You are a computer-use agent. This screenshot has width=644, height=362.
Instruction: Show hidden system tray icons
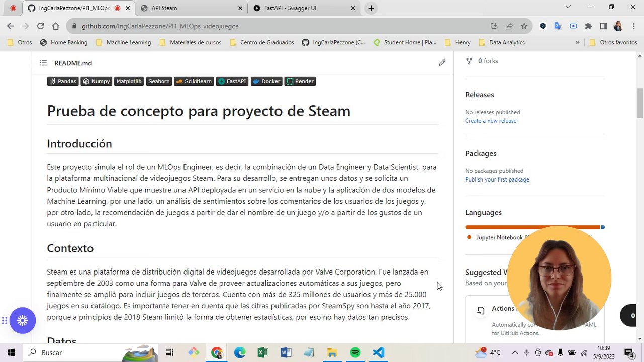click(515, 352)
